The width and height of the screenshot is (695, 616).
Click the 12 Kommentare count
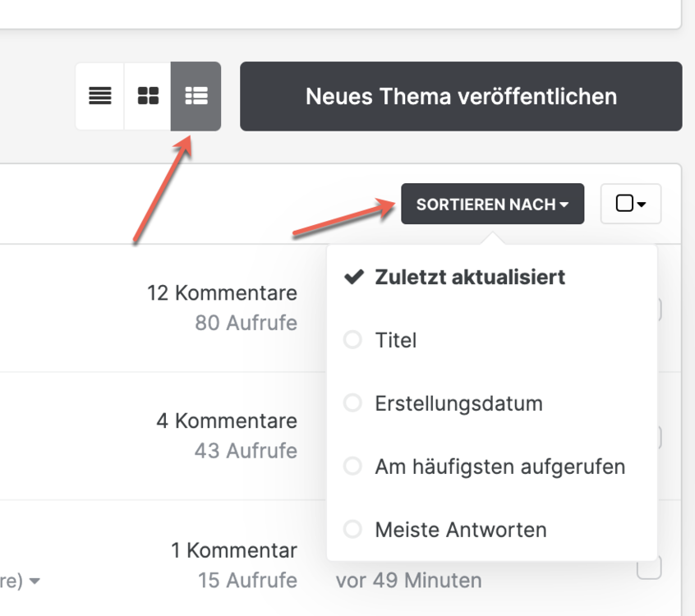click(222, 293)
